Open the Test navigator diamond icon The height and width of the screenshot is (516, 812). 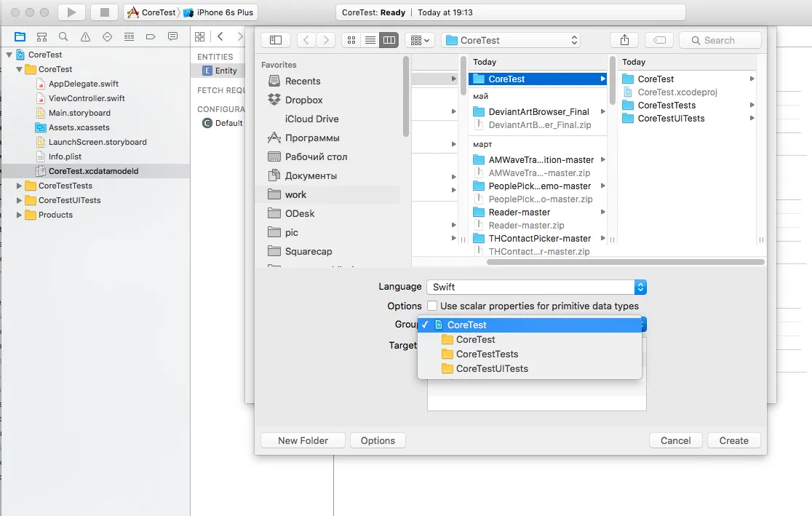[107, 37]
